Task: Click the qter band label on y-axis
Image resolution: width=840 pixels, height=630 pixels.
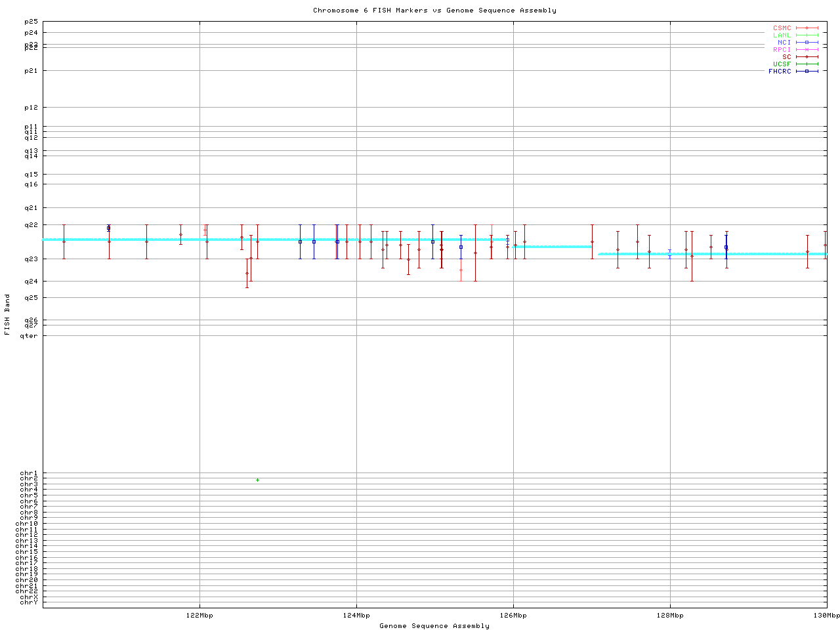Action: click(x=28, y=336)
